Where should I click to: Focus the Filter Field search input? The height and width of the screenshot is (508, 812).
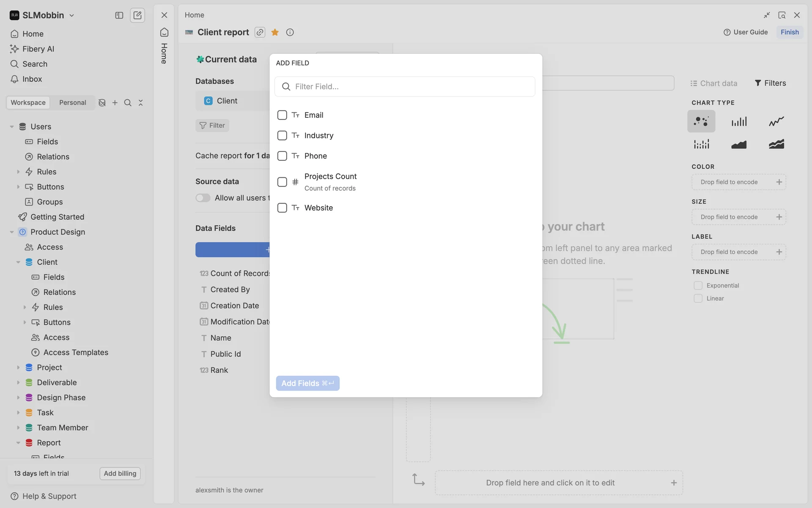tap(405, 86)
